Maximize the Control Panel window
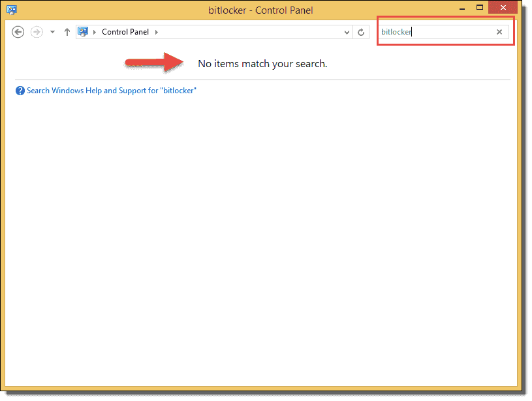 480,7
